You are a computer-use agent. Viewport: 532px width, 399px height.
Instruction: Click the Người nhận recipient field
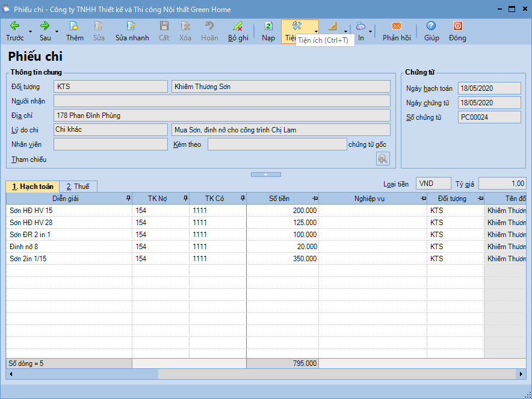tap(222, 101)
